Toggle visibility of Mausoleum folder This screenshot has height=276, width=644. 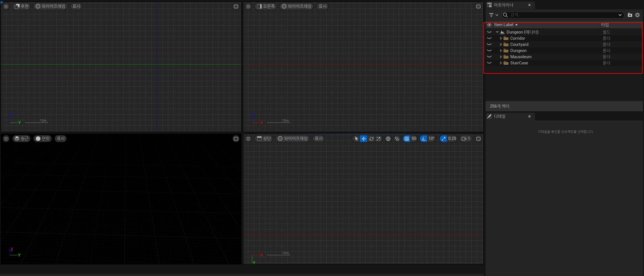coord(489,57)
